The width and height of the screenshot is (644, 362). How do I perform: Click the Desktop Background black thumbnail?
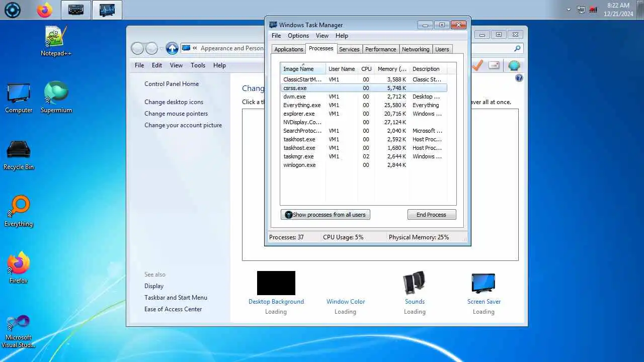pyautogui.click(x=276, y=283)
